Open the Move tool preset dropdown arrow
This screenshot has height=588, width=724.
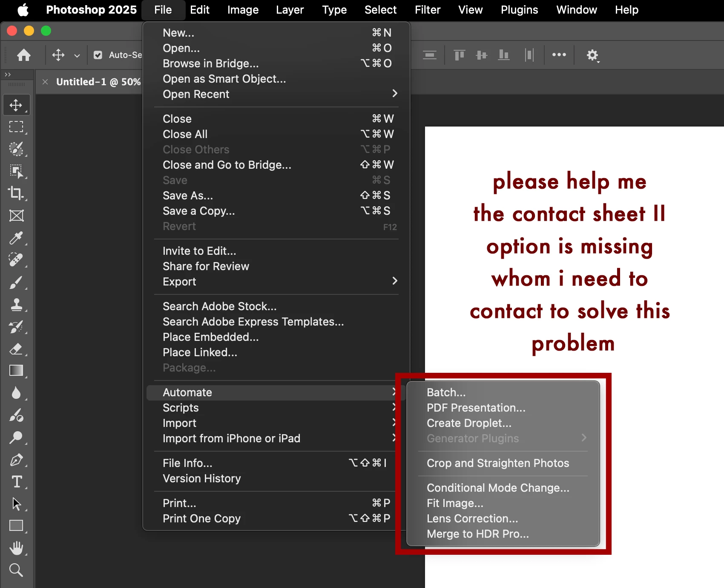(x=77, y=55)
